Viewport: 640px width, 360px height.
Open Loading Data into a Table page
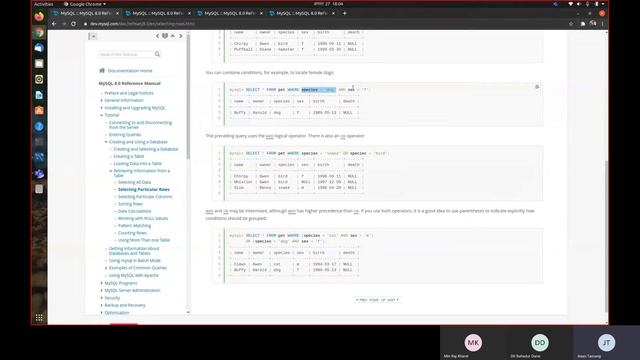138,163
